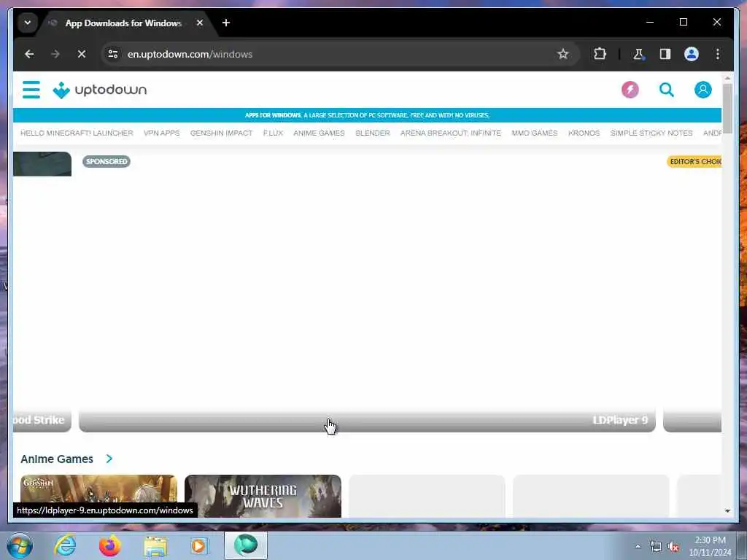Open Arena Breakout: Infinite link
The image size is (747, 560).
[x=451, y=133]
